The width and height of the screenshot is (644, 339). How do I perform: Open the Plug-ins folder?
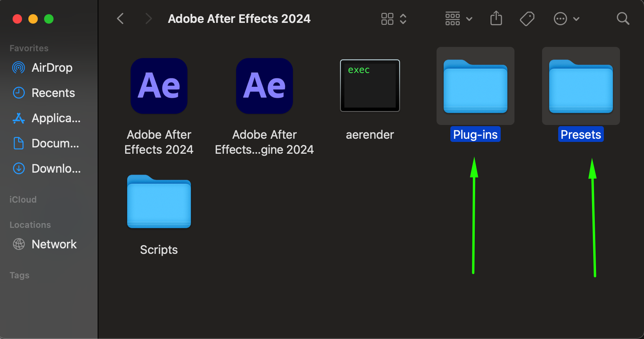476,87
